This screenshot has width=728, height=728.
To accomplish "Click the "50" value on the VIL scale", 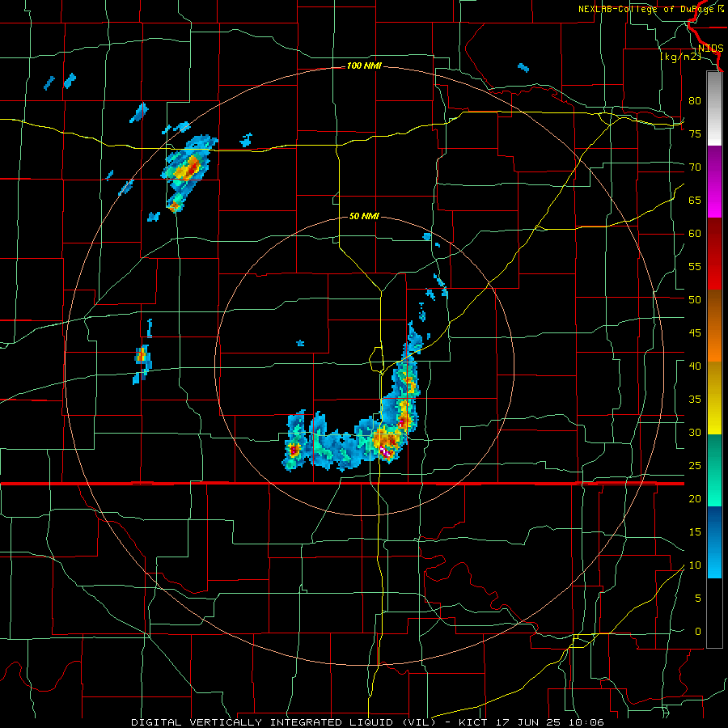I will click(695, 300).
